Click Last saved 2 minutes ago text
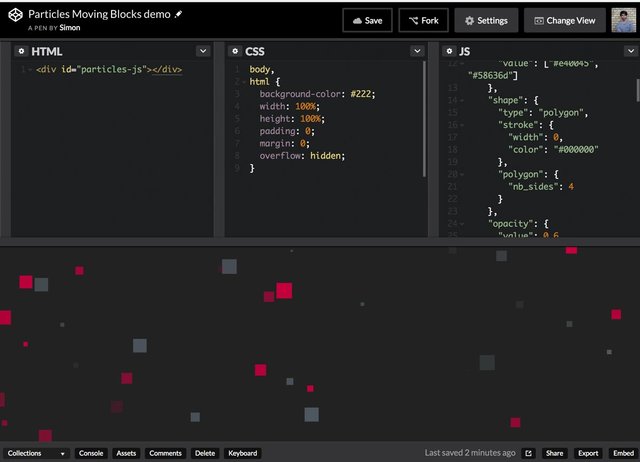640x462 pixels. [470, 453]
